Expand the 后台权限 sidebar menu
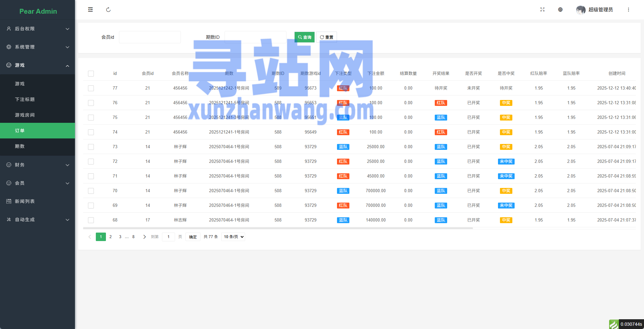This screenshot has height=329, width=644. click(37, 29)
